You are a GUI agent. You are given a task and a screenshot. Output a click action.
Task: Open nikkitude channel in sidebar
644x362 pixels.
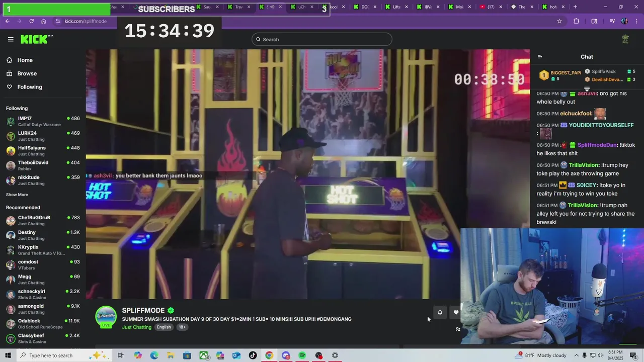click(x=43, y=180)
